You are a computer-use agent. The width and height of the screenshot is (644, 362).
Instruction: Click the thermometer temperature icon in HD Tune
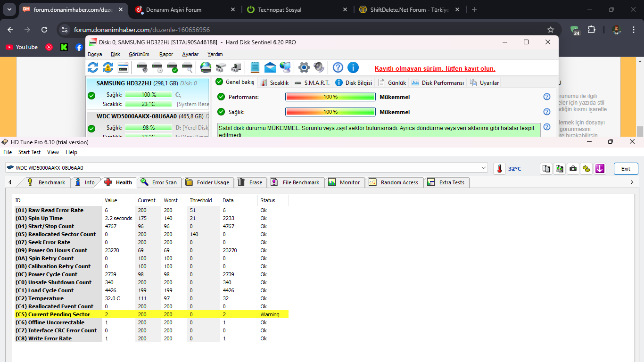(x=499, y=168)
